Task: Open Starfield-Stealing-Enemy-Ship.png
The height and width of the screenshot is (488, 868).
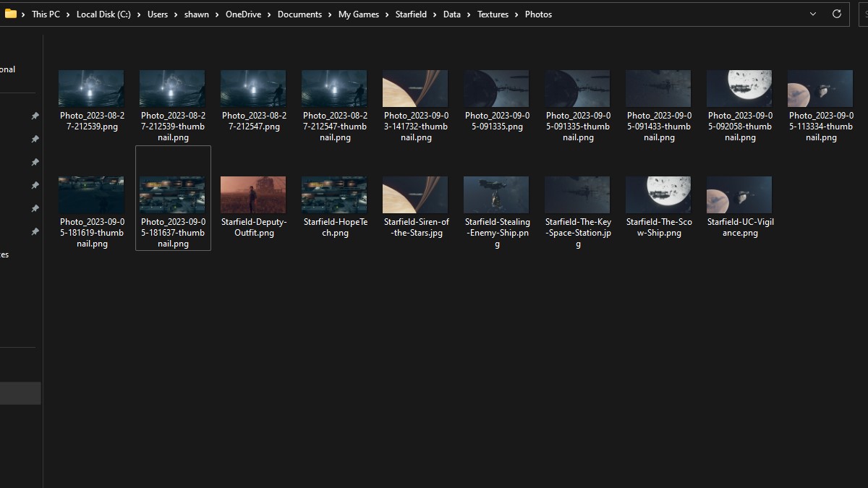Action: 496,194
